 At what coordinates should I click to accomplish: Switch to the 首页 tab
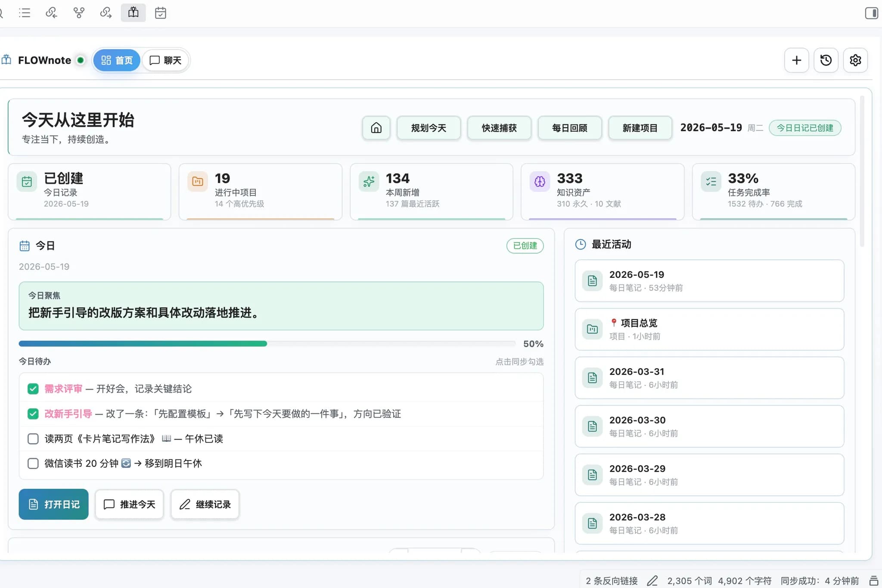tap(117, 60)
